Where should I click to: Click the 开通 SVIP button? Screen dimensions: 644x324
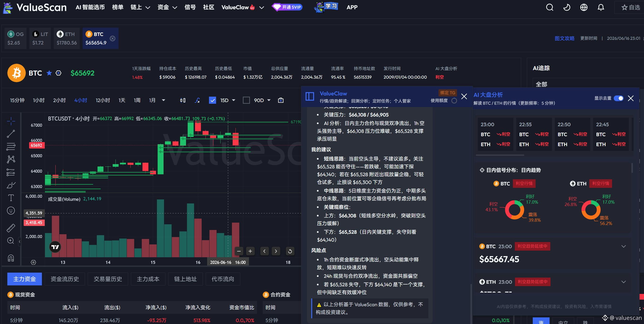pyautogui.click(x=287, y=7)
